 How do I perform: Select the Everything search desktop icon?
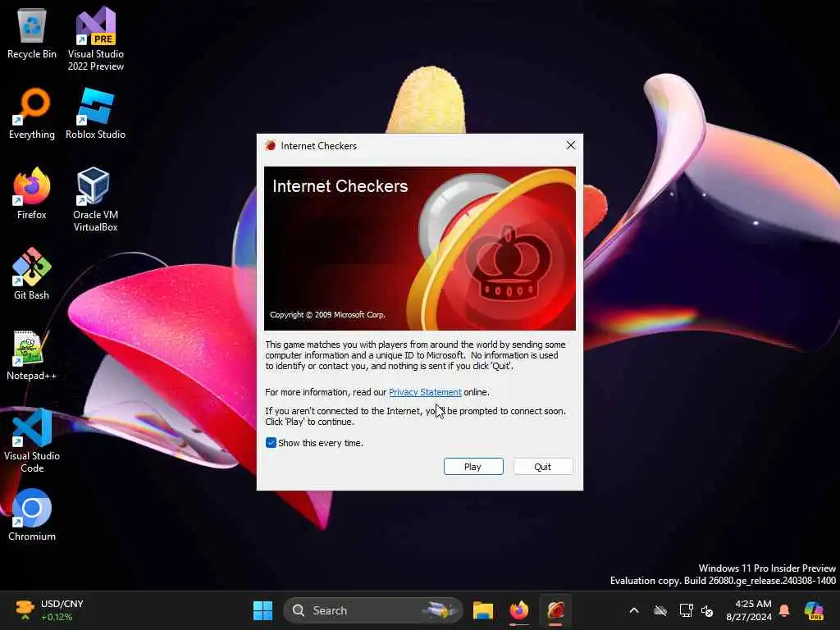(x=32, y=113)
